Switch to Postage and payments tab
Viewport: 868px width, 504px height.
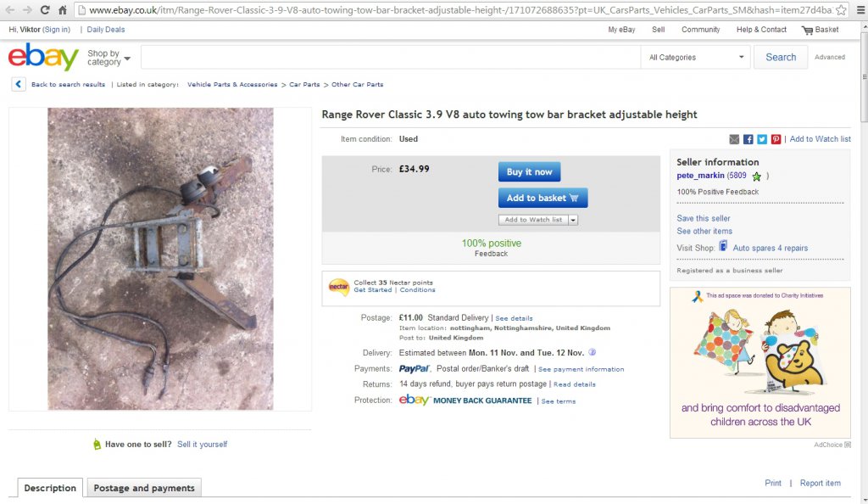tap(144, 488)
